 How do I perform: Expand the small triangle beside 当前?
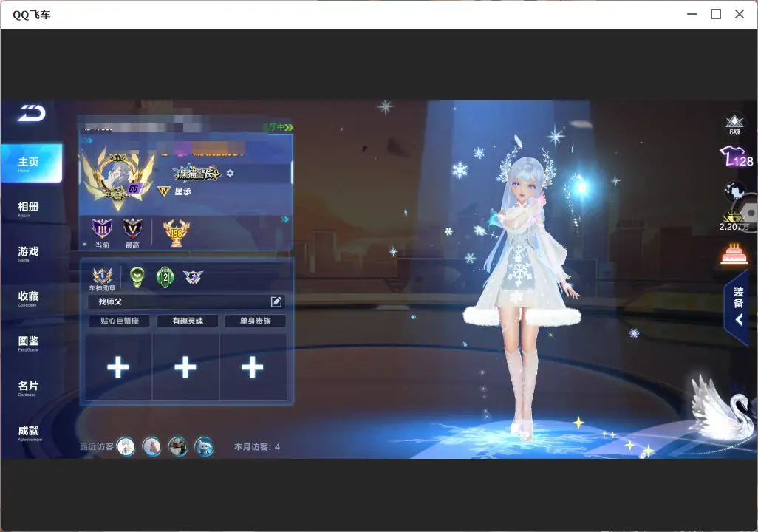tap(85, 245)
